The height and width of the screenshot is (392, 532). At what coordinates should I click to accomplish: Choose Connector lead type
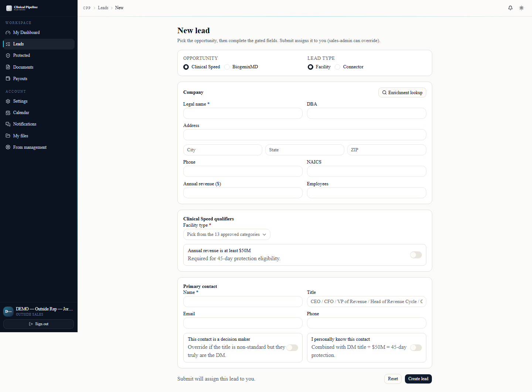(x=337, y=67)
